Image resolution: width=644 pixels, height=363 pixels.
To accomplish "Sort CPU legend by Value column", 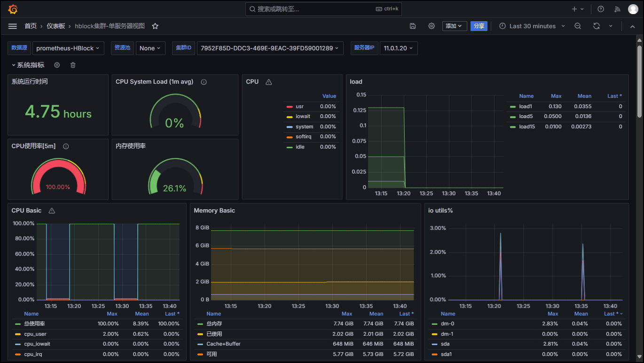I will 329,96.
